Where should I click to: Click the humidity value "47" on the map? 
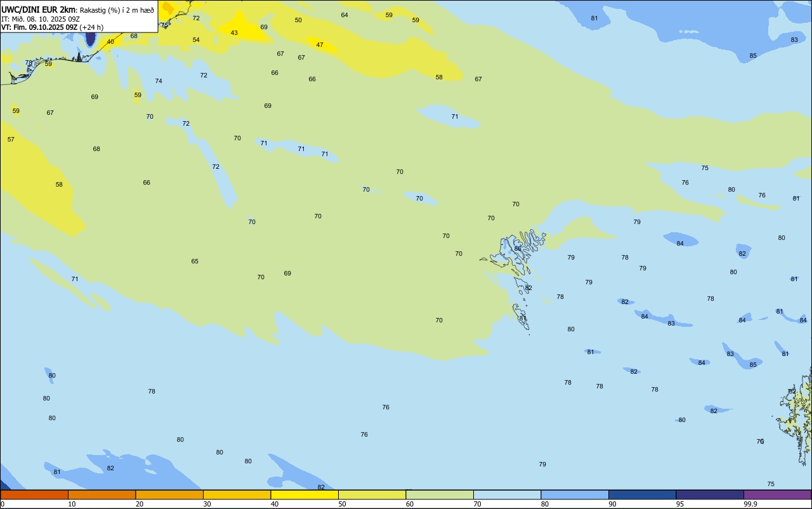coord(320,45)
